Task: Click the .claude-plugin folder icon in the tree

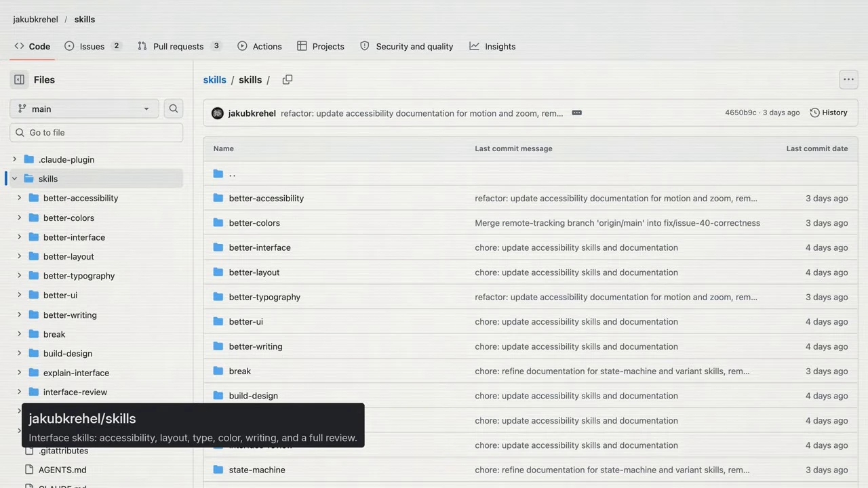Action: 28,159
